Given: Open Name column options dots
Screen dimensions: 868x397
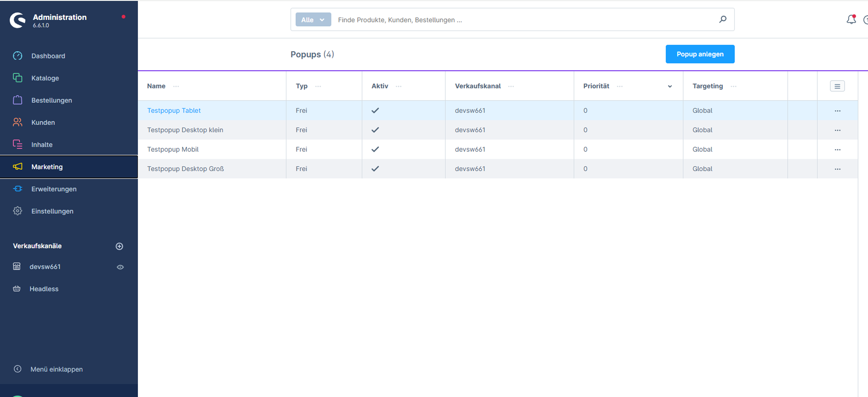Looking at the screenshot, I should 176,86.
